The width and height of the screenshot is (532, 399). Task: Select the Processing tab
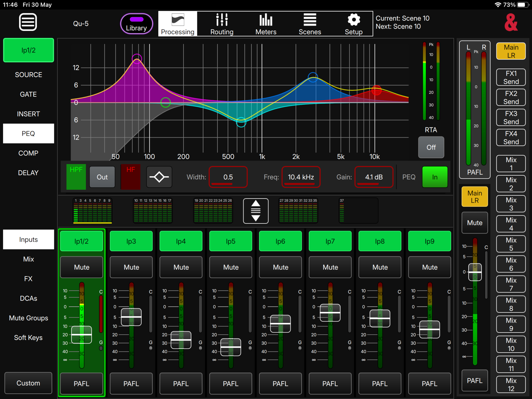[x=178, y=24]
